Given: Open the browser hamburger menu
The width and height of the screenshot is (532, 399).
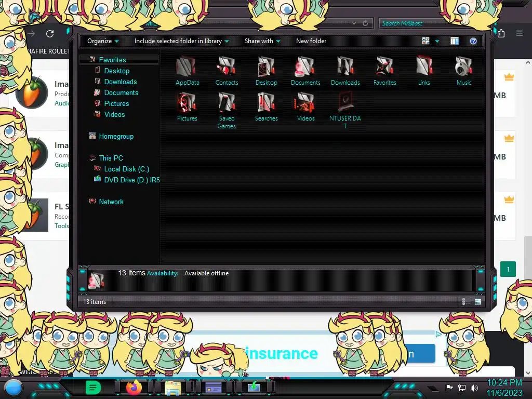Looking at the screenshot, I should [520, 33].
